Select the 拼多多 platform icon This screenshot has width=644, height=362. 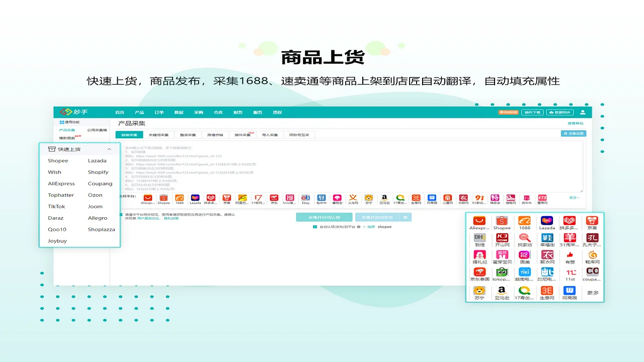[x=569, y=223]
